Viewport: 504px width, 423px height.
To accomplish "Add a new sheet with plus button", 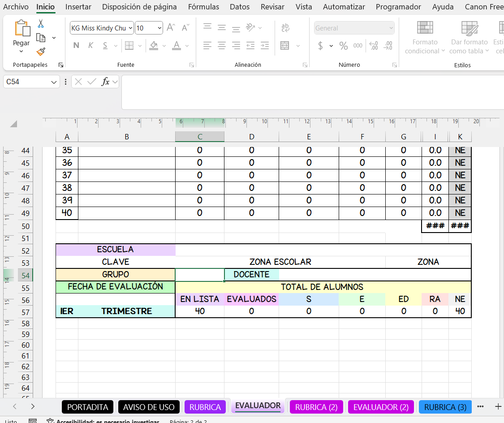I will tap(498, 406).
